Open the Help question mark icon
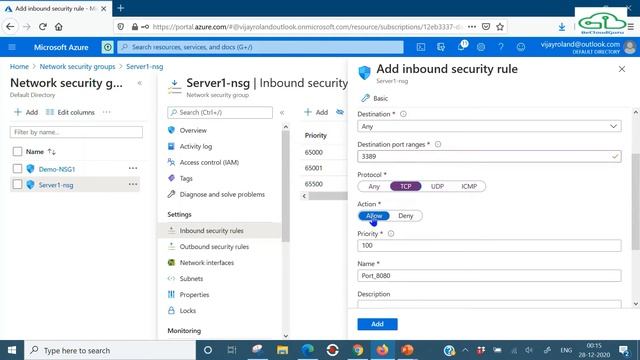640x360 pixels. point(501,47)
